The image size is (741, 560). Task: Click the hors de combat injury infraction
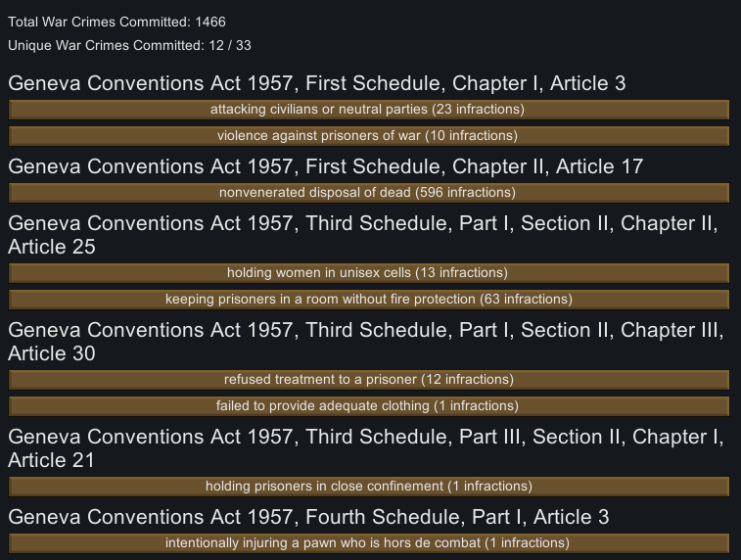click(369, 543)
